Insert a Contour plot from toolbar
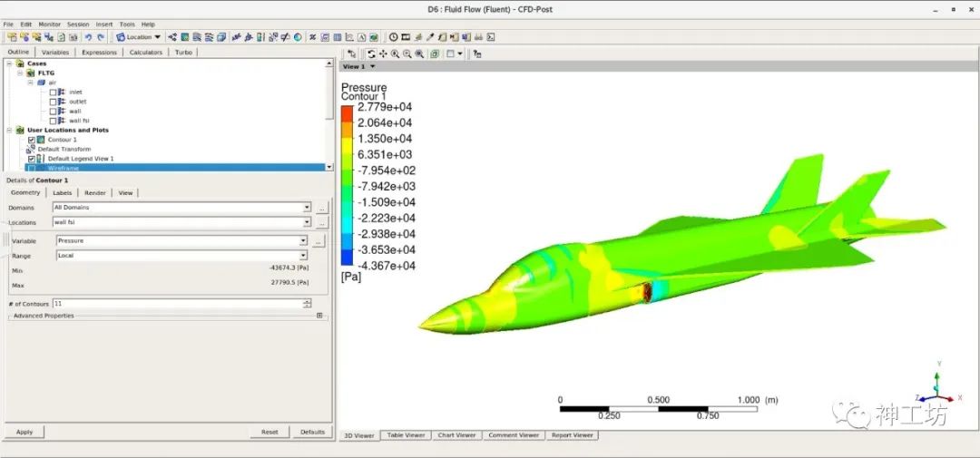Screen dimensions: 980x458 point(185,37)
